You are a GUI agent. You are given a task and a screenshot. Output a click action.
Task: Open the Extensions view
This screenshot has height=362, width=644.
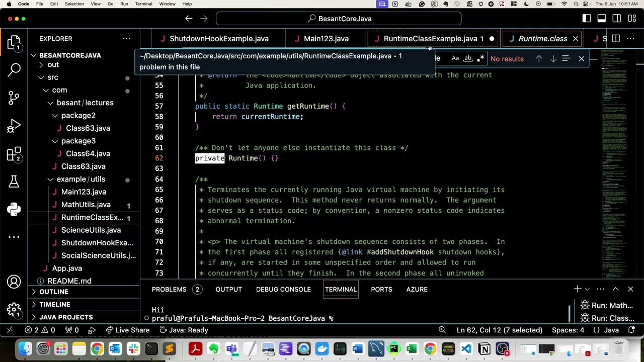14,154
